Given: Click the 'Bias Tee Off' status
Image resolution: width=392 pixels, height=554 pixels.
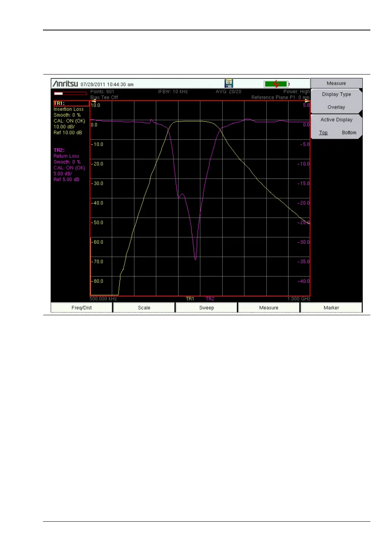Looking at the screenshot, I should pos(104,97).
